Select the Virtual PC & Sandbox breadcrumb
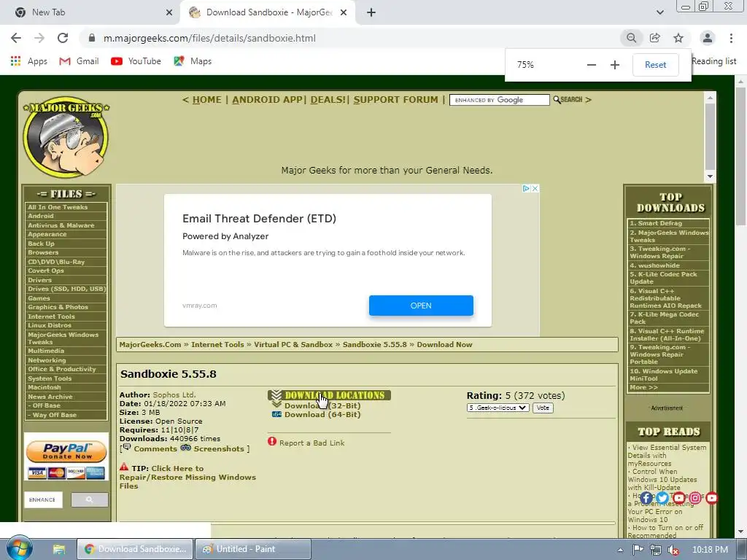Screen dimensions: 747x560 click(293, 344)
